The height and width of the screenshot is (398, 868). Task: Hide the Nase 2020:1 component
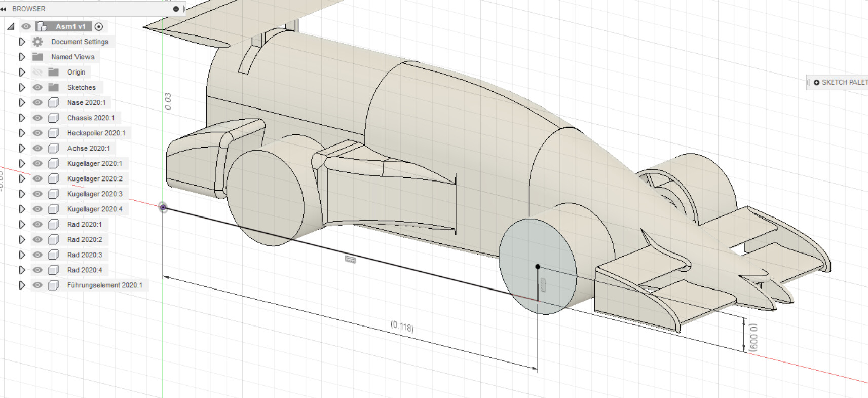(x=37, y=102)
